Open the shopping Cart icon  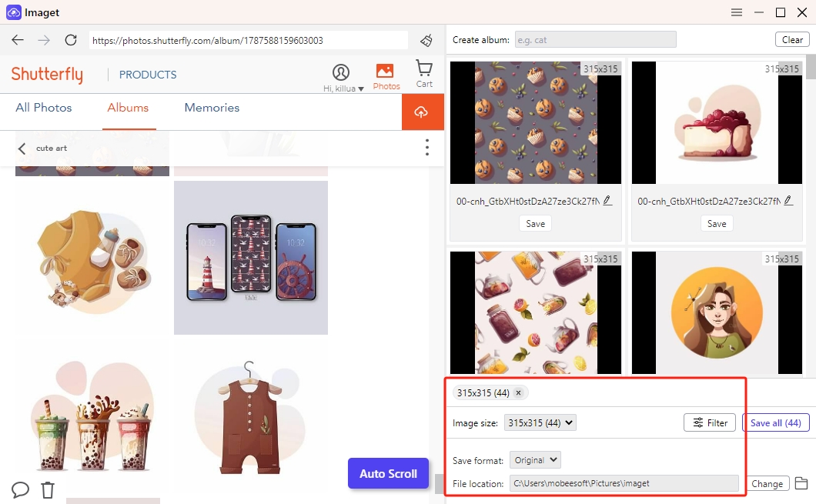[x=424, y=73]
